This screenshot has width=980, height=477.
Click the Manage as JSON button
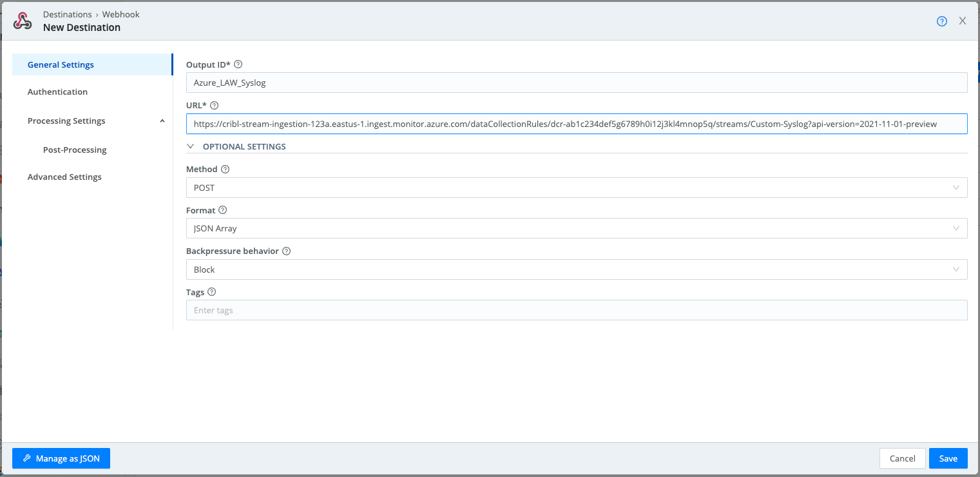(x=61, y=458)
